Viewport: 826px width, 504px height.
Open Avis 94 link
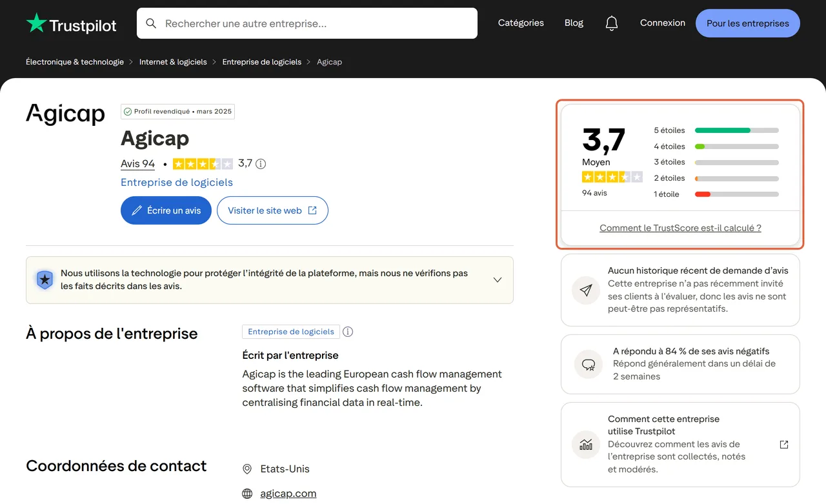[137, 164]
